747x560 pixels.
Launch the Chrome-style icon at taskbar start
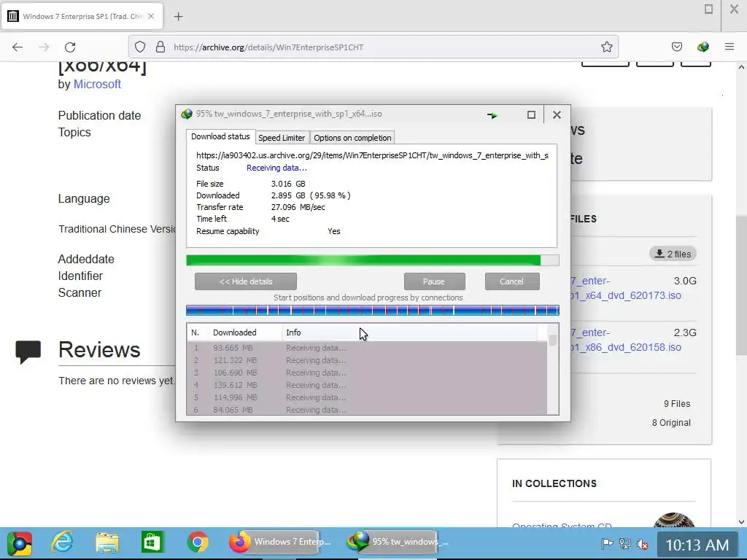coord(20,542)
